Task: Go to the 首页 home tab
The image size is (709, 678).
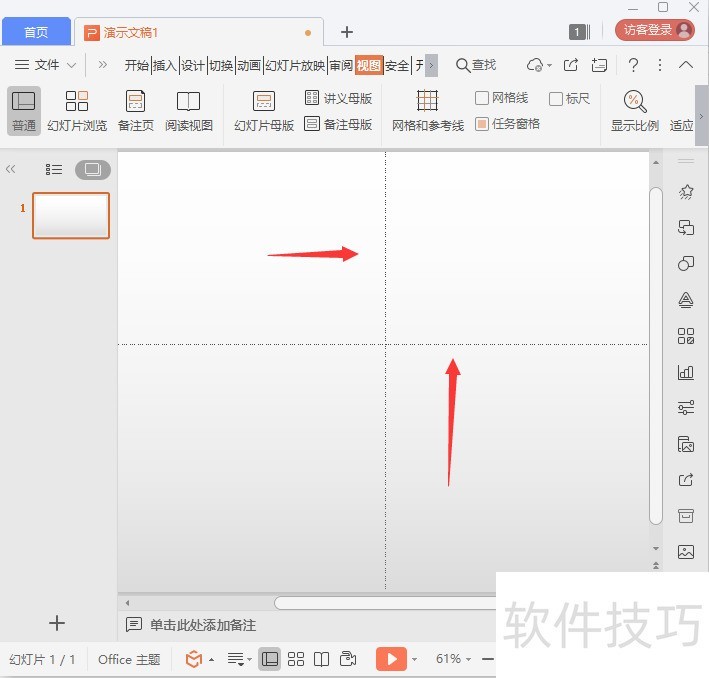Action: click(36, 32)
